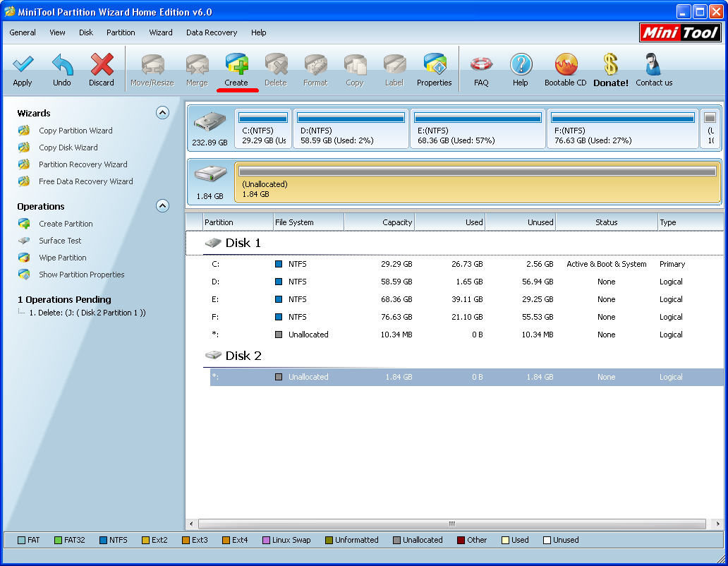Open the Data Recovery menu

pyautogui.click(x=212, y=32)
